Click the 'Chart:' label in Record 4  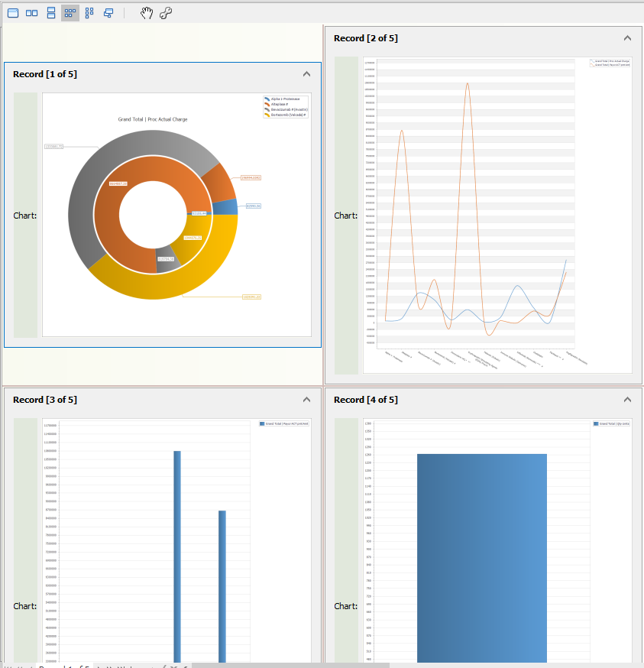[346, 606]
